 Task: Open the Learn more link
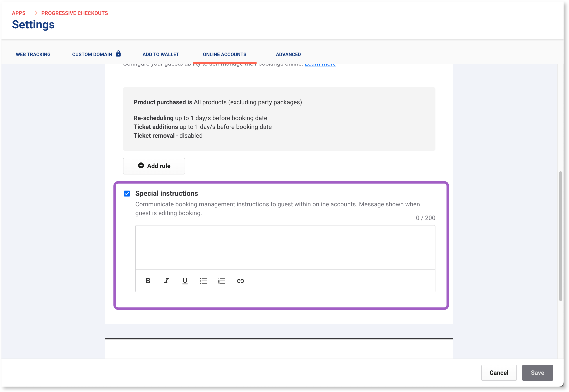tap(320, 65)
